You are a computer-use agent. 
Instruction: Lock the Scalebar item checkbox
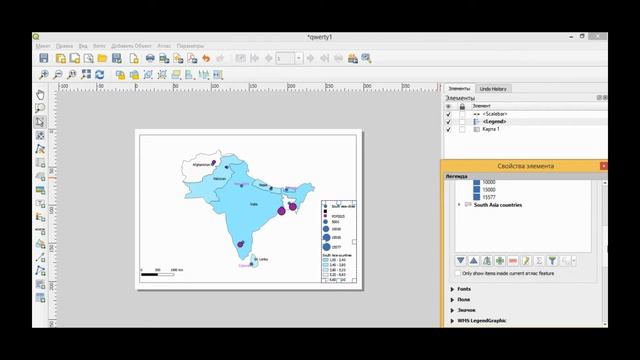tap(462, 114)
